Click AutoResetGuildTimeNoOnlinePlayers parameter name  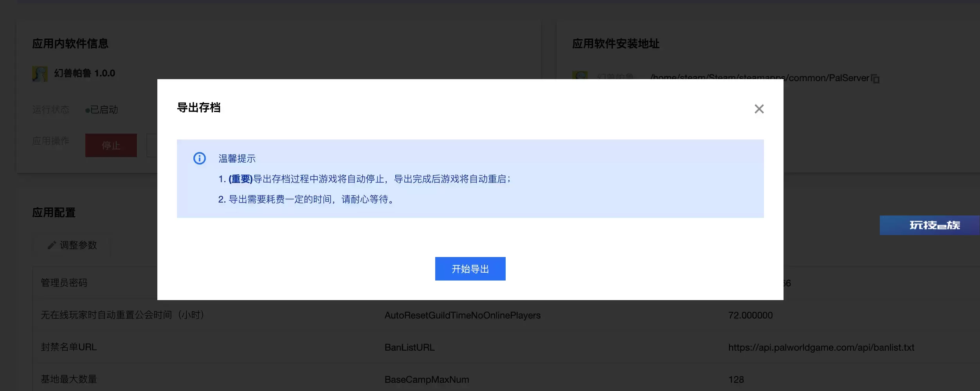(x=463, y=315)
